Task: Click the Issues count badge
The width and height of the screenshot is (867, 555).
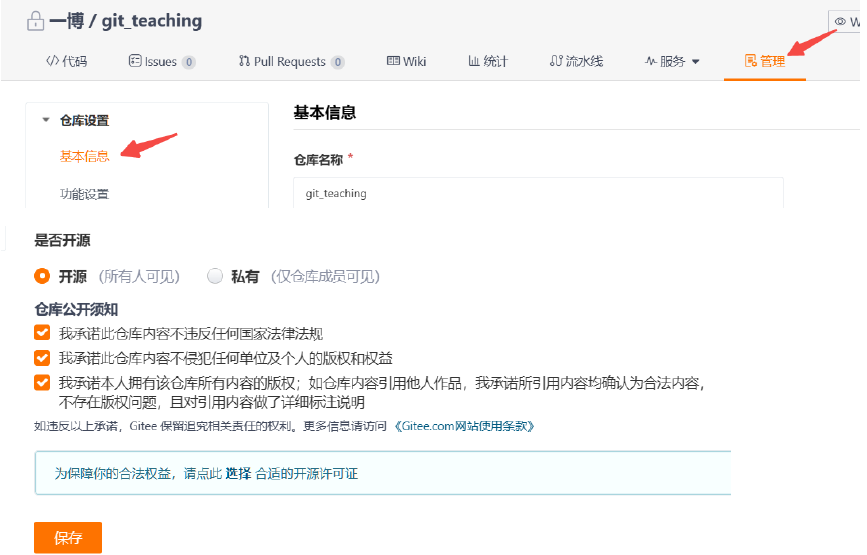Action: pos(189,62)
